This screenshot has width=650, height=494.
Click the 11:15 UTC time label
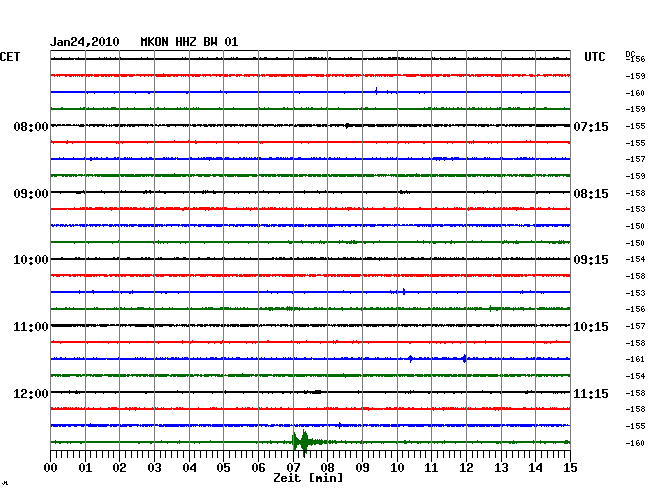coord(591,393)
